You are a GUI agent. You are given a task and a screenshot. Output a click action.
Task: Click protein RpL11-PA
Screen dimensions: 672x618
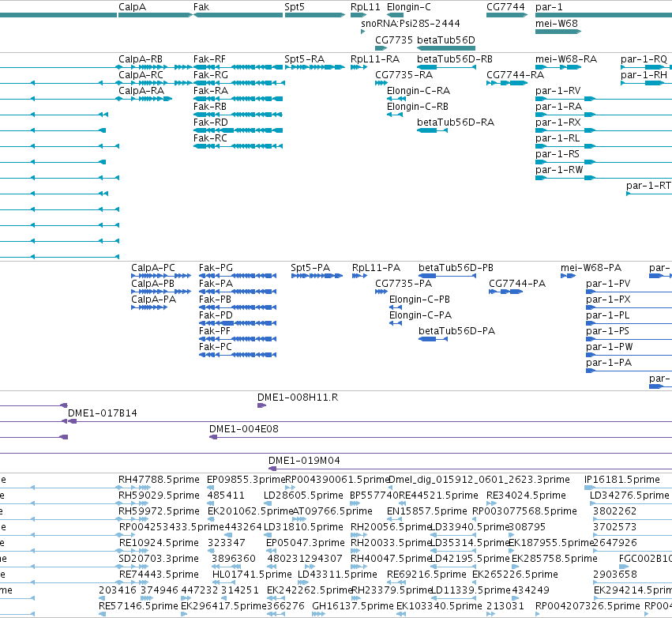[359, 276]
